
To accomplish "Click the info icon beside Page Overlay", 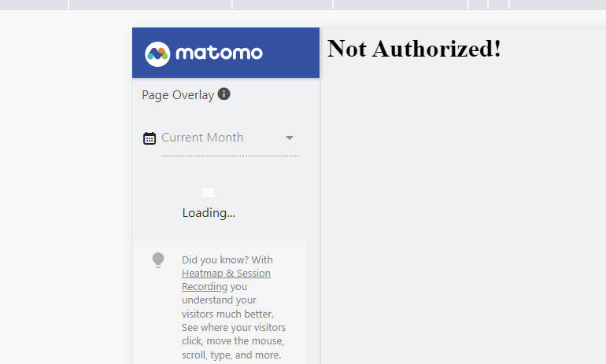I will pos(224,94).
